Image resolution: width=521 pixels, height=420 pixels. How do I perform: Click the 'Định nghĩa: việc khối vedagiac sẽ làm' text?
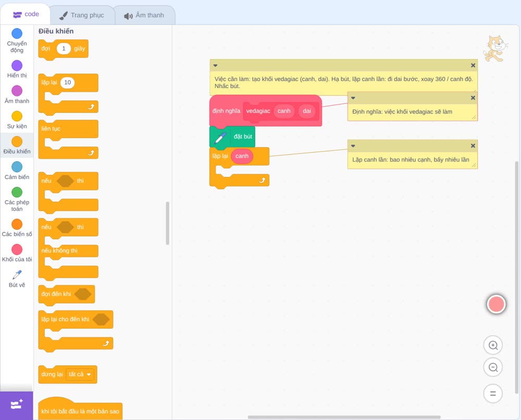pyautogui.click(x=402, y=112)
